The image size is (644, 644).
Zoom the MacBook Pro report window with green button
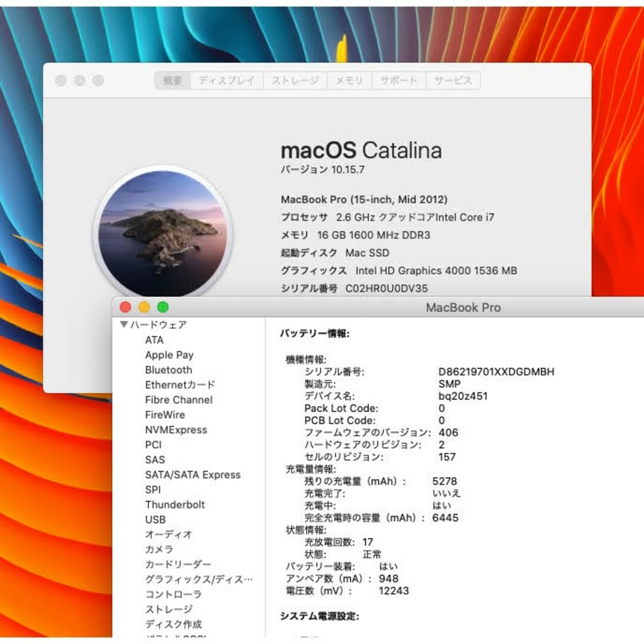(163, 307)
